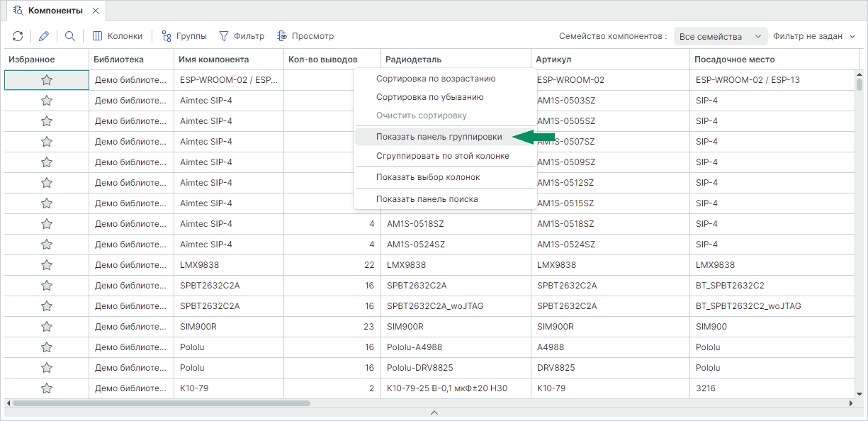The height and width of the screenshot is (421, 868).
Task: Choose Показать выбор колонок menu item
Action: pos(444,177)
